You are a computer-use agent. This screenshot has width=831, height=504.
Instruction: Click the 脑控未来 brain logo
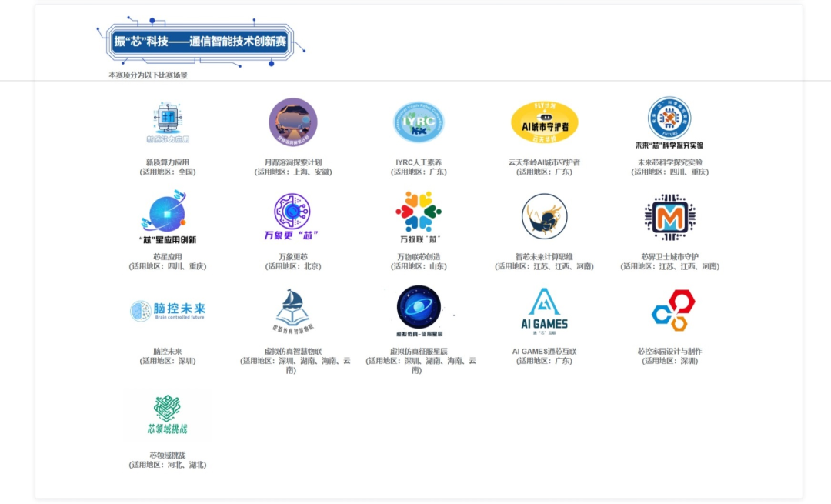pyautogui.click(x=168, y=311)
